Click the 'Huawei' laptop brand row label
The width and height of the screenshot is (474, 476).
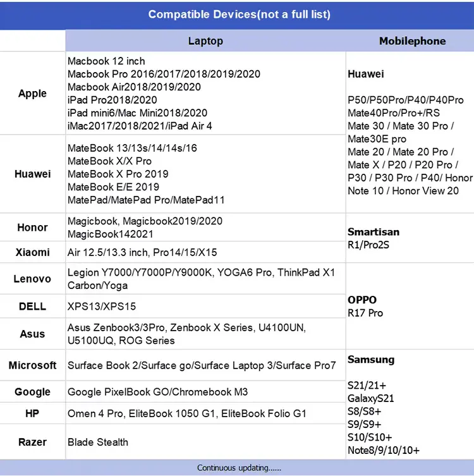[32, 174]
